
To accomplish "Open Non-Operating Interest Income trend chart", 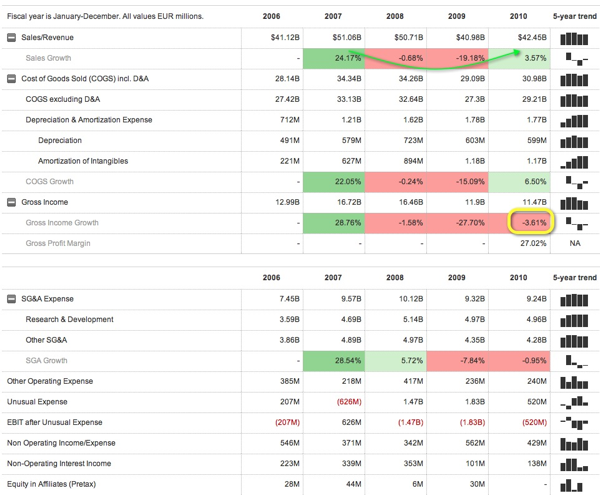I will [574, 465].
